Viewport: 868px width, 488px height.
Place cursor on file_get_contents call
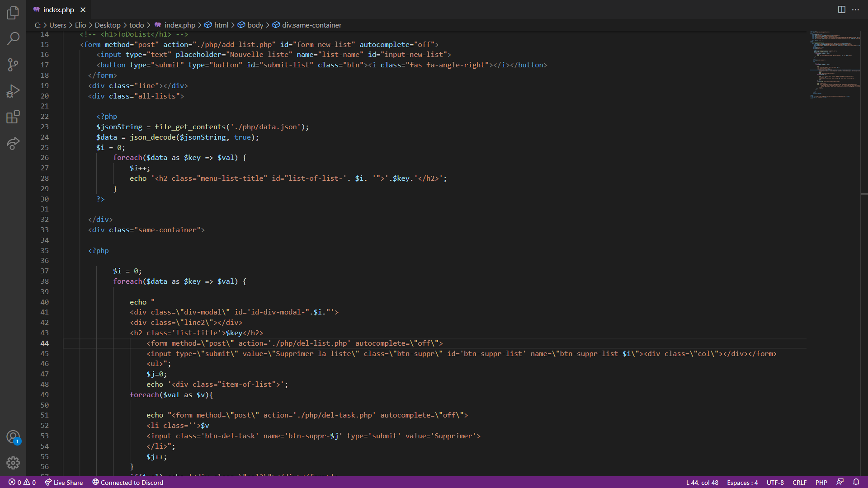click(190, 127)
